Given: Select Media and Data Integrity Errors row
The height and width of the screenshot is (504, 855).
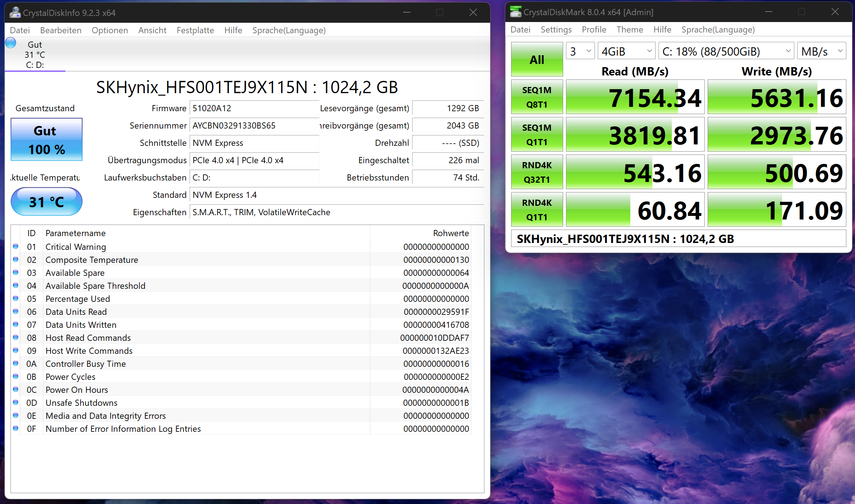Looking at the screenshot, I should pyautogui.click(x=241, y=416).
